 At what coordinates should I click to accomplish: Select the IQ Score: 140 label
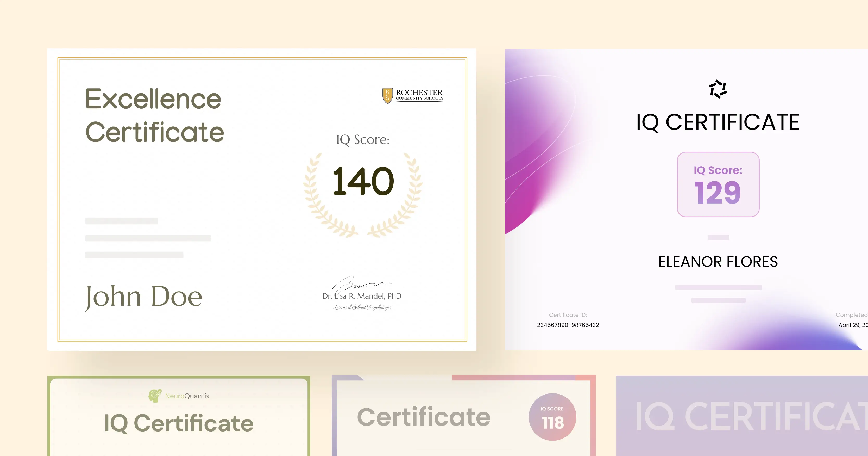pyautogui.click(x=363, y=140)
